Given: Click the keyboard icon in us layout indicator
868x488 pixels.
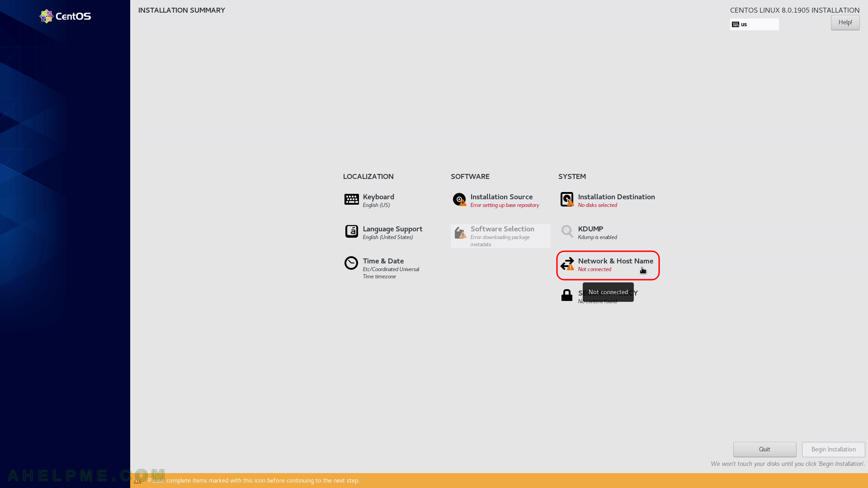Looking at the screenshot, I should [x=736, y=24].
